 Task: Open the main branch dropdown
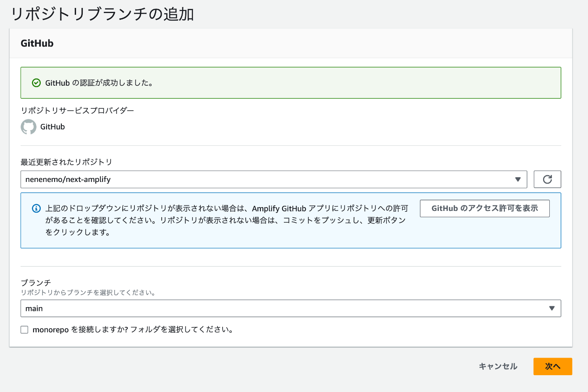pyautogui.click(x=291, y=308)
